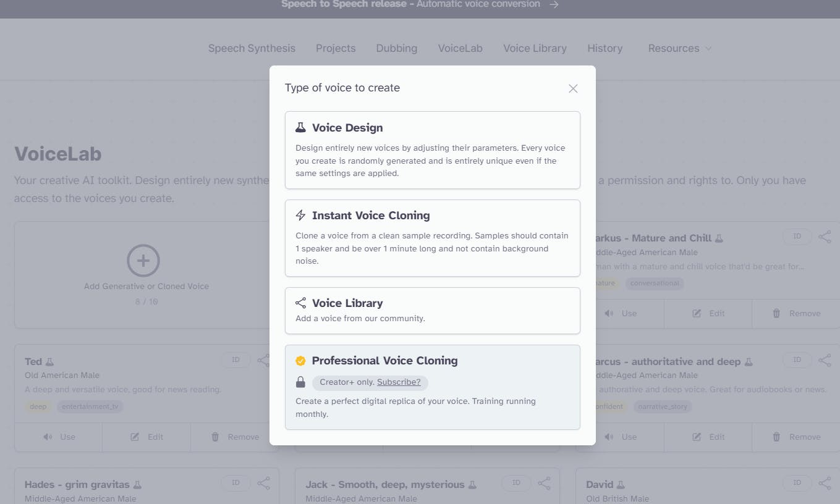This screenshot has height=504, width=840.
Task: Share the authoritative and deep voice
Action: 825,360
